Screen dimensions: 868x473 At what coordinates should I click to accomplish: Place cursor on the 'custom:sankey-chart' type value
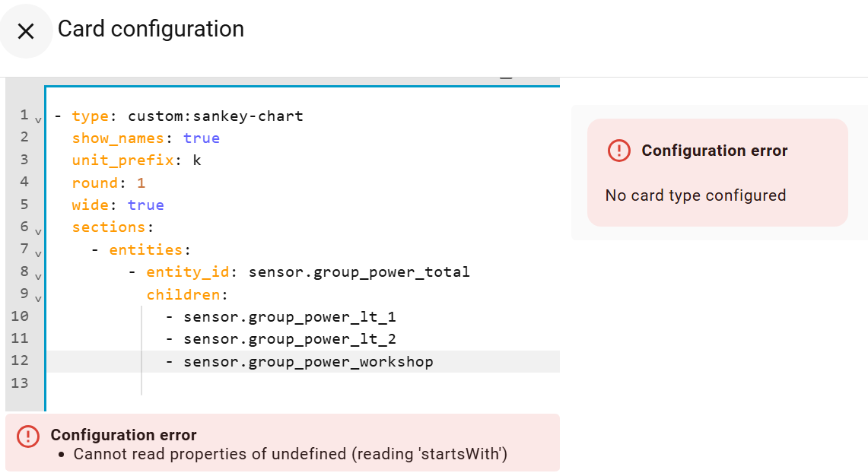pyautogui.click(x=215, y=116)
